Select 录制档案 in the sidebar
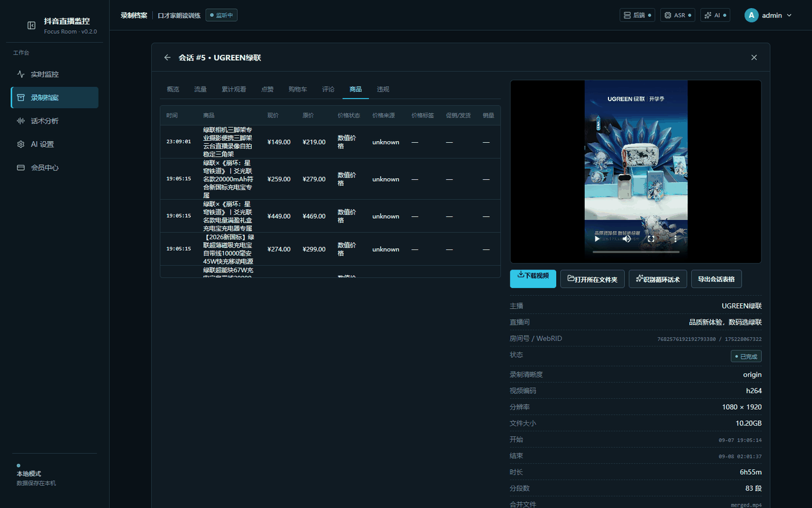 point(55,98)
